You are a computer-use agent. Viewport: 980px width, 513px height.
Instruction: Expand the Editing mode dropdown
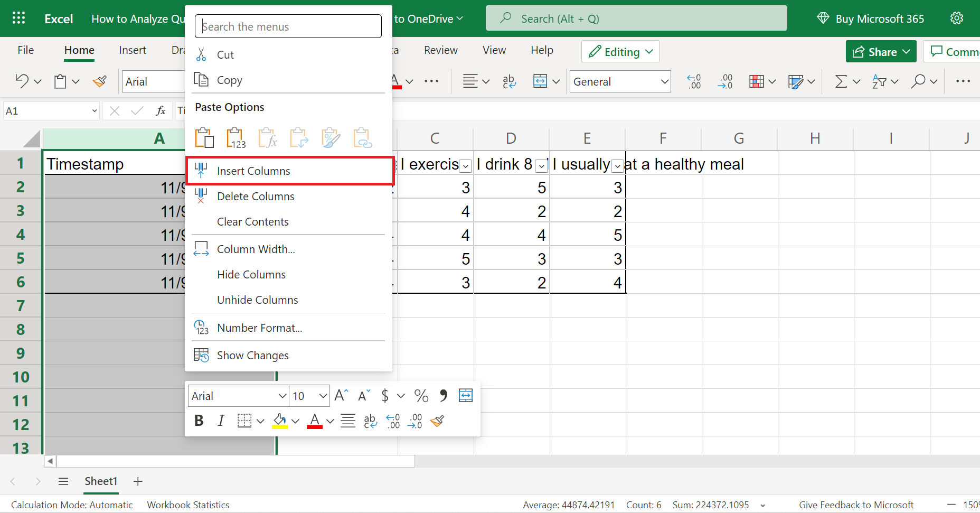tap(620, 52)
